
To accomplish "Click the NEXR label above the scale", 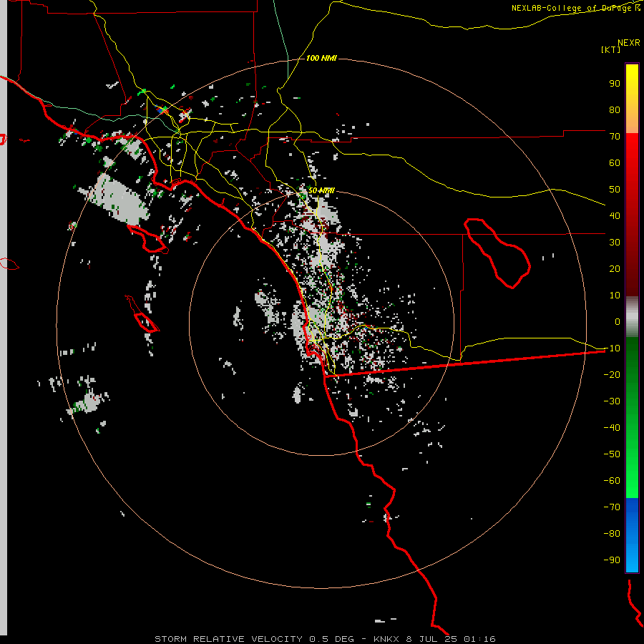I will pos(628,42).
